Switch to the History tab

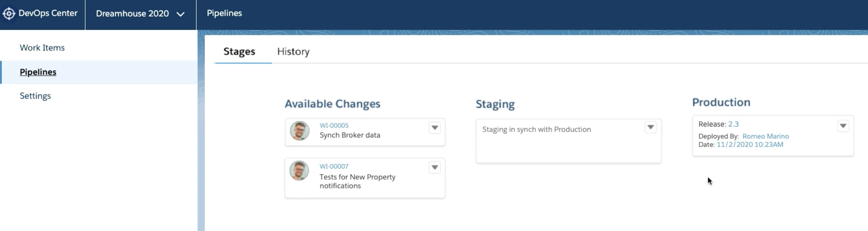point(293,51)
